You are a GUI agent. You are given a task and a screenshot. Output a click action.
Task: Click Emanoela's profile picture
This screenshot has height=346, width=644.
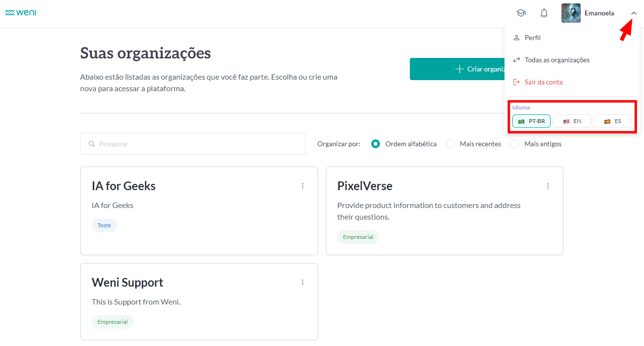pos(571,13)
